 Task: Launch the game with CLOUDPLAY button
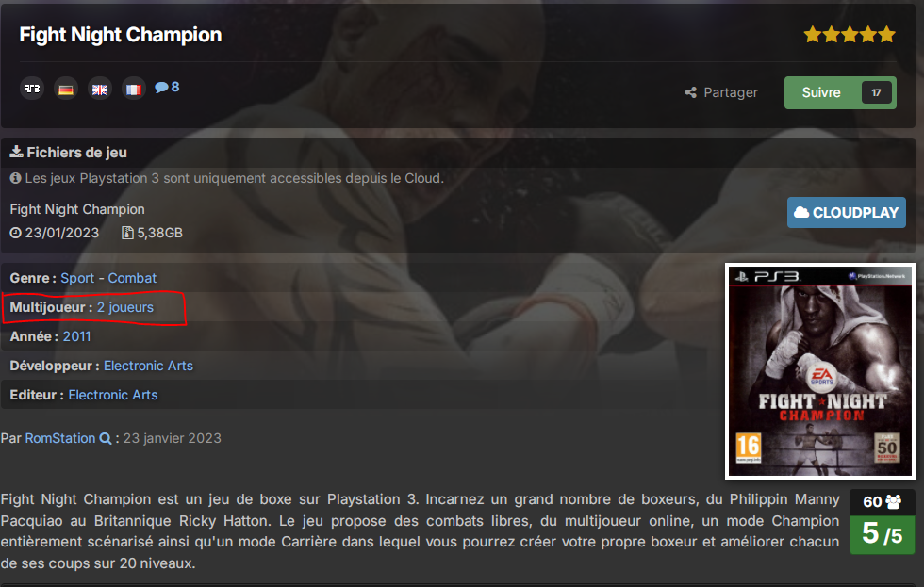pos(847,213)
